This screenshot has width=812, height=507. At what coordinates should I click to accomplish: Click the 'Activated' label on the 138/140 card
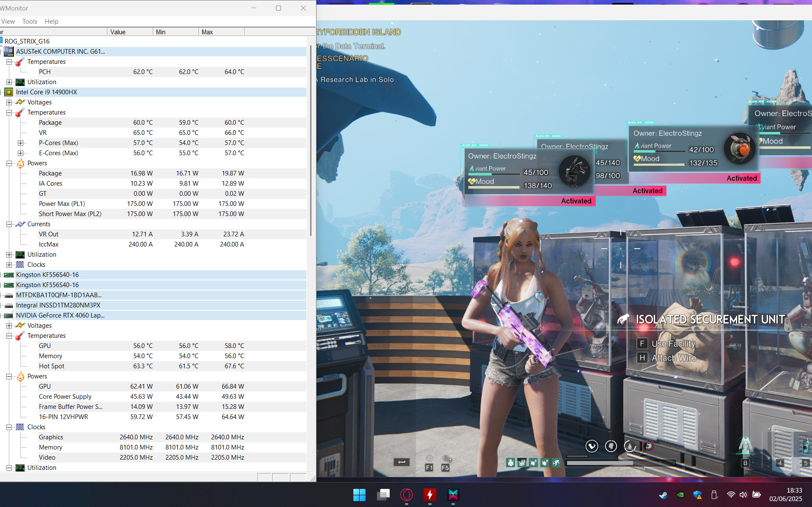pos(576,201)
